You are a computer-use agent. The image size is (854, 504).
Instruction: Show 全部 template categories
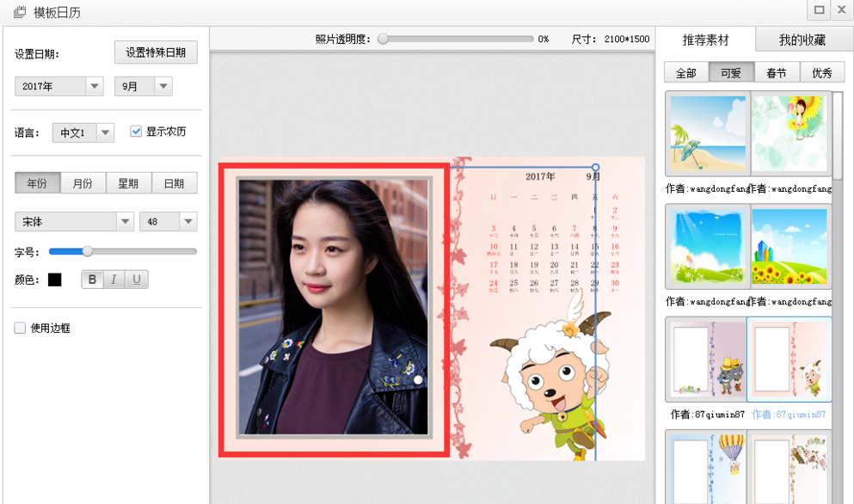point(685,73)
